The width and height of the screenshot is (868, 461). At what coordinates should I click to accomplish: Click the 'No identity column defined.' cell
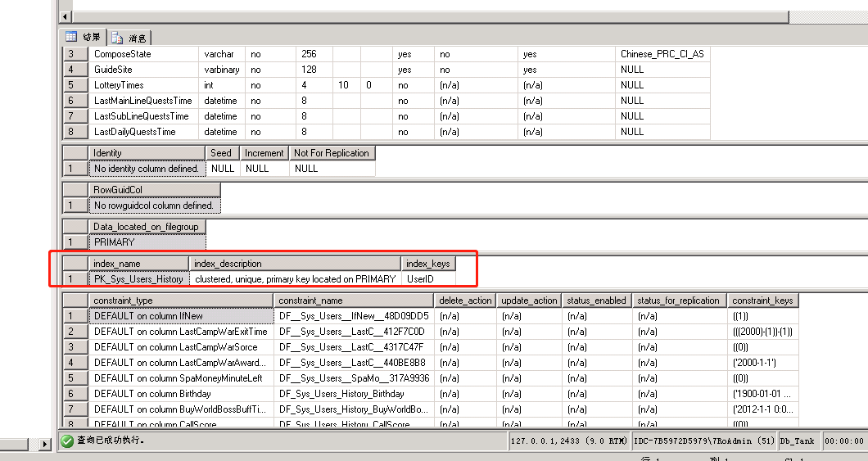(x=147, y=168)
